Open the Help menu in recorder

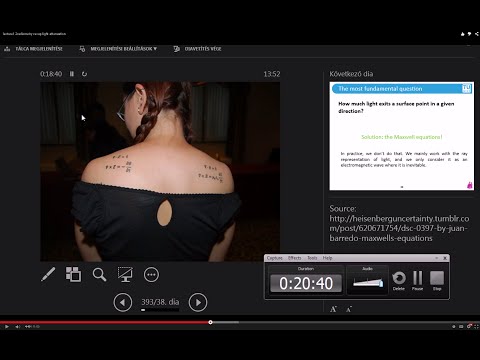click(x=327, y=258)
